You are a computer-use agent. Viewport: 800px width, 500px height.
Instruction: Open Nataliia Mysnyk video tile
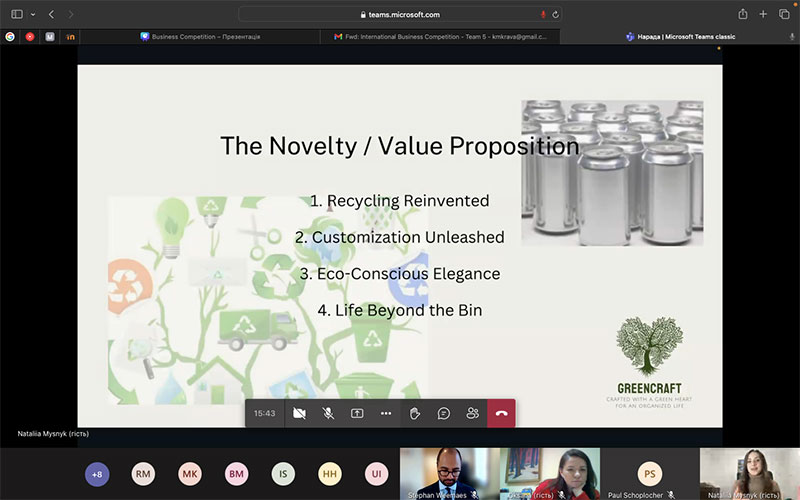[x=749, y=474]
